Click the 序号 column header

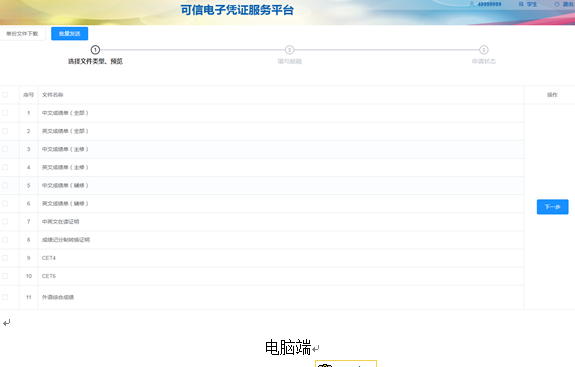[x=28, y=95]
